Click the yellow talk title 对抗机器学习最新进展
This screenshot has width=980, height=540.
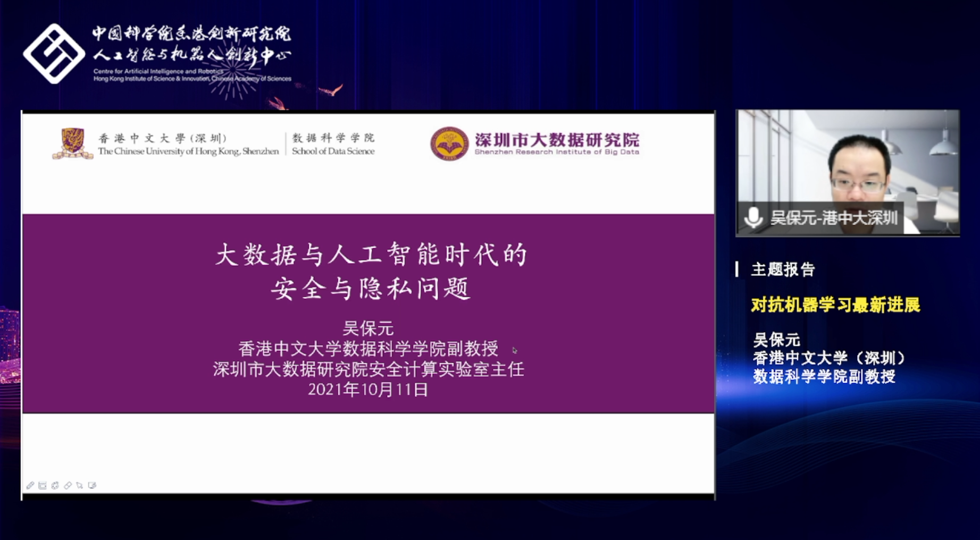pyautogui.click(x=835, y=305)
